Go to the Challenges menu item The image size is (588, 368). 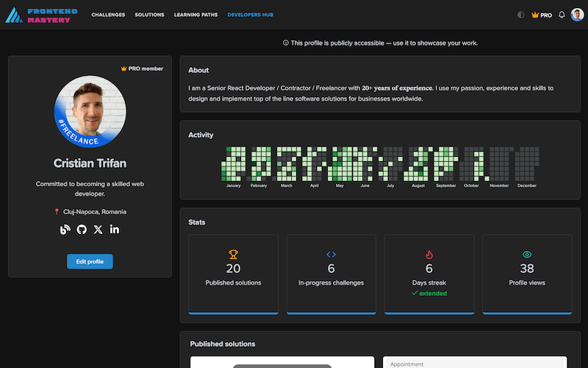pos(108,15)
